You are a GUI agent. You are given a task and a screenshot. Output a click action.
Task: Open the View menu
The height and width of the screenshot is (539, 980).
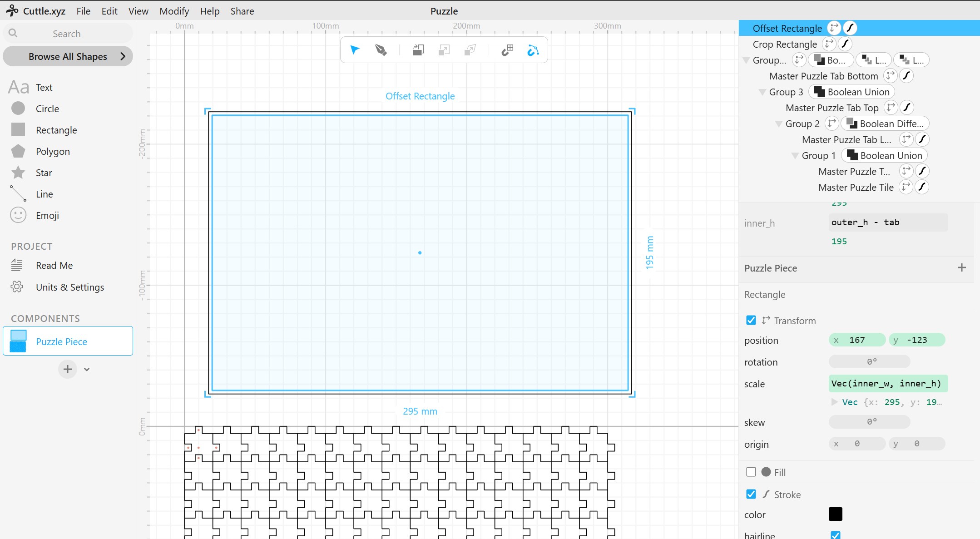coord(138,11)
